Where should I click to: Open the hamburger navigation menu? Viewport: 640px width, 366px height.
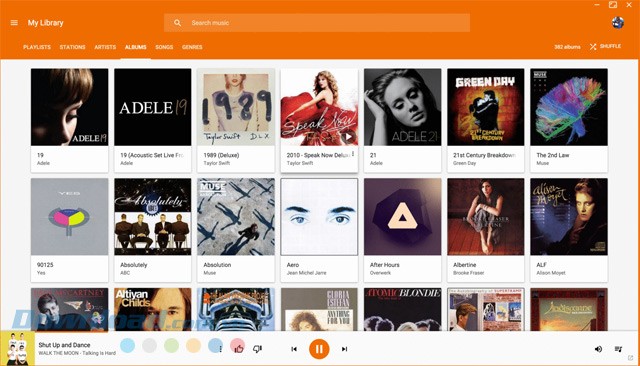click(x=14, y=23)
